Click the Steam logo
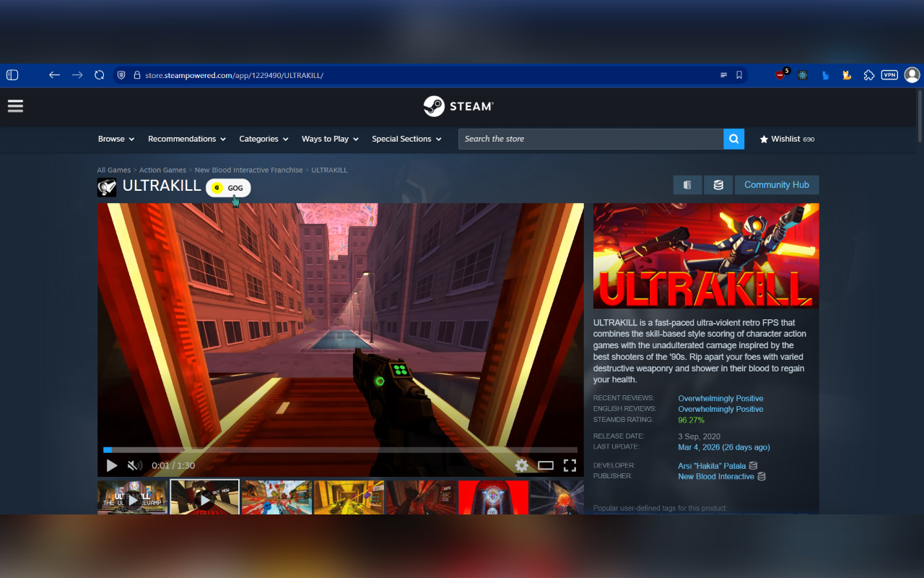Image resolution: width=924 pixels, height=578 pixels. pyautogui.click(x=458, y=106)
